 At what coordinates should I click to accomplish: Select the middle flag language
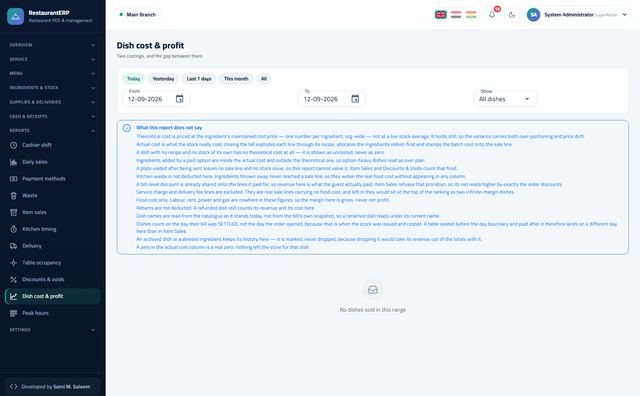[x=456, y=15]
